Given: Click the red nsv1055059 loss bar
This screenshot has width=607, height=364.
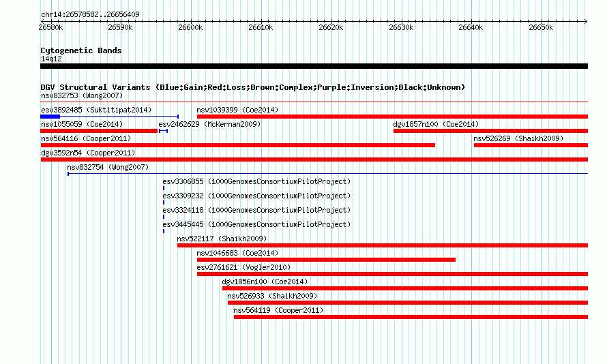Looking at the screenshot, I should (99, 131).
